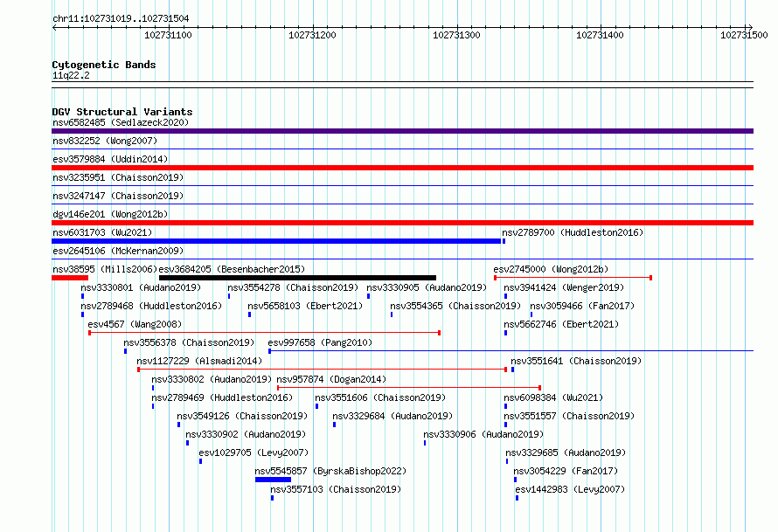Click nsv3330802 (Audano2019) label
Image resolution: width=778 pixels, height=532 pixels.
pyautogui.click(x=212, y=379)
